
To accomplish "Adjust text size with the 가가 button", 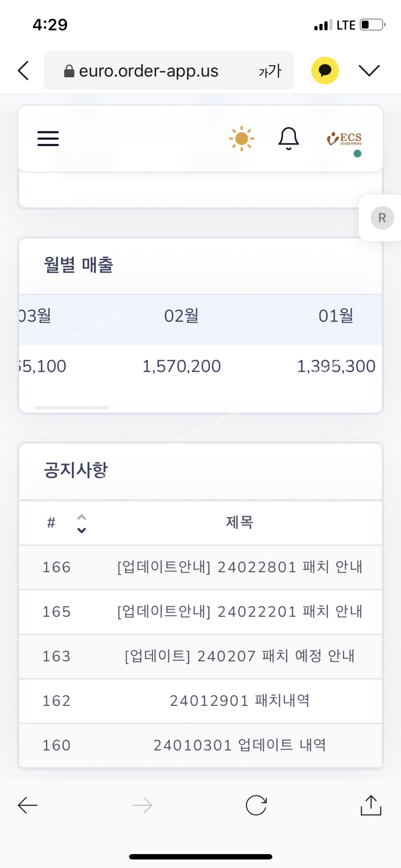I will [x=270, y=71].
